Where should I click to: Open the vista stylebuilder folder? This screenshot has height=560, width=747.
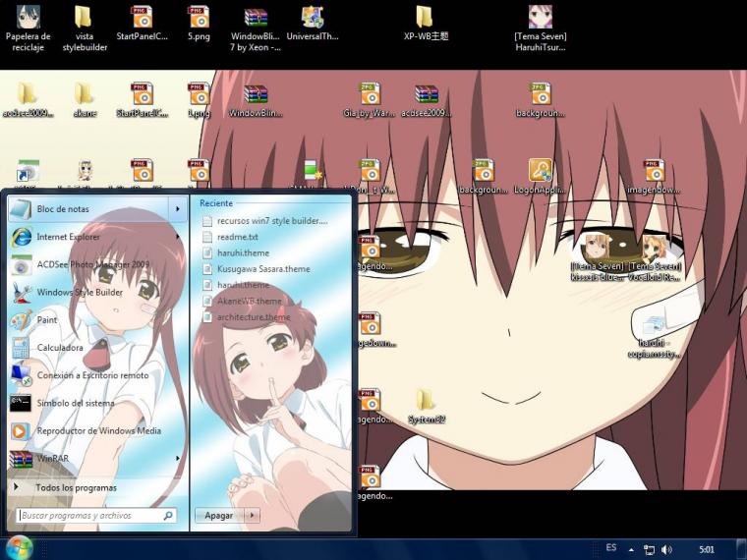click(x=85, y=28)
